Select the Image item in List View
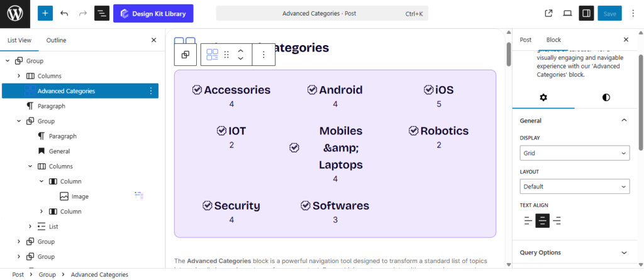644x280 pixels. click(80, 197)
